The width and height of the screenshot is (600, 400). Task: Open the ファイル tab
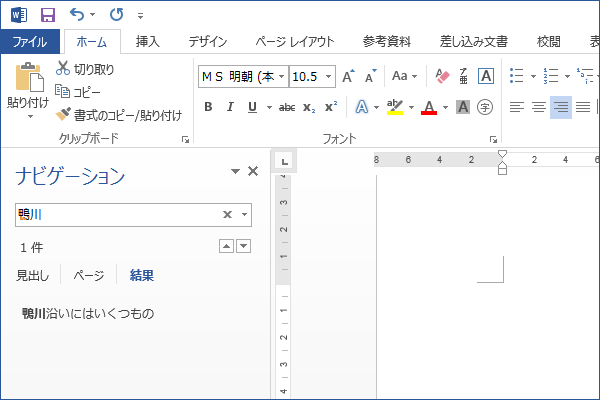click(x=30, y=41)
